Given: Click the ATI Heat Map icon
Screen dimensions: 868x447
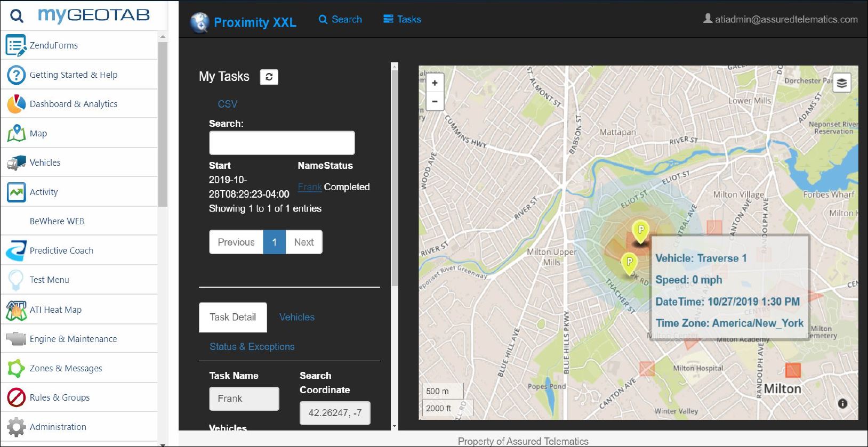Looking at the screenshot, I should (x=16, y=310).
